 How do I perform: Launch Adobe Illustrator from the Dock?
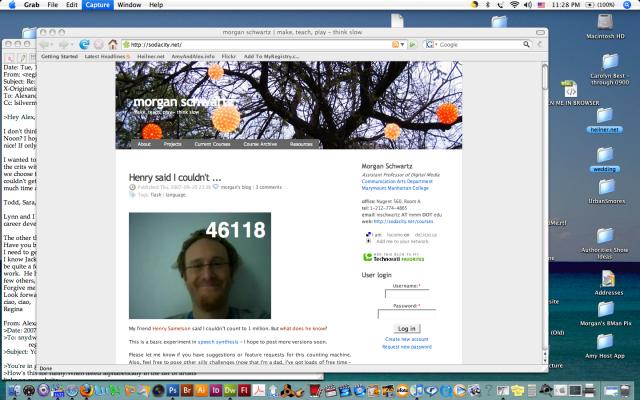[201, 390]
